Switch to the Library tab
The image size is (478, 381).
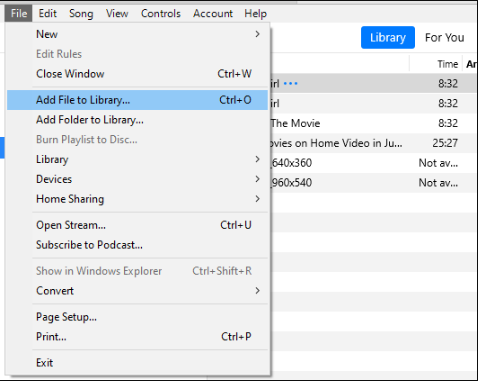(388, 37)
